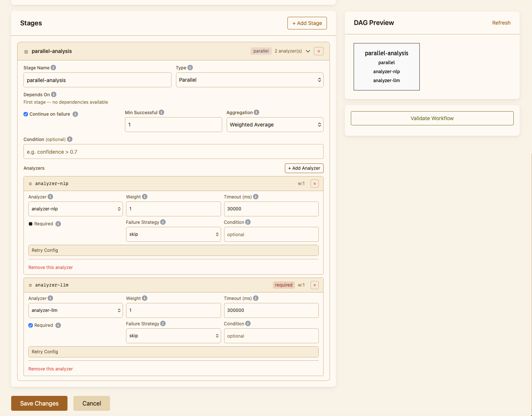Click the info icon beside Min Successful
The width and height of the screenshot is (532, 416).
point(161,113)
